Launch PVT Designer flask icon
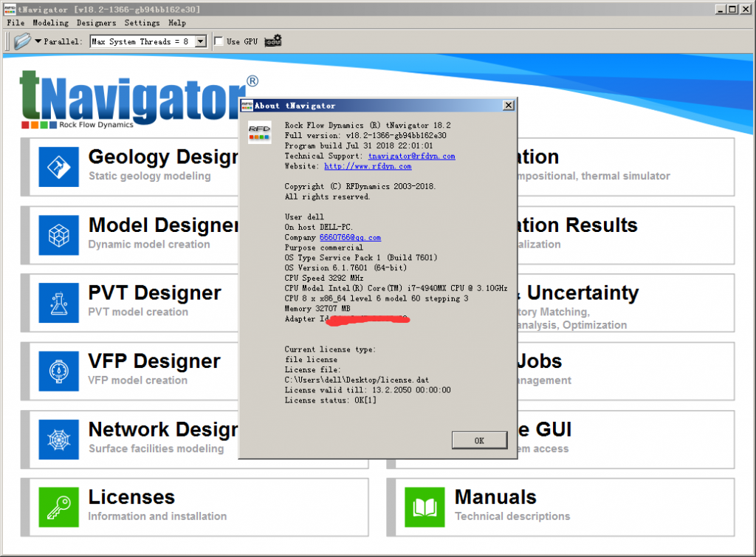 [x=59, y=303]
